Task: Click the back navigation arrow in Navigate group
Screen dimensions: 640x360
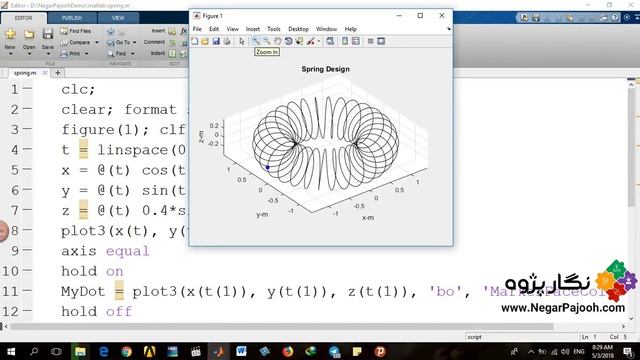Action: click(x=111, y=31)
